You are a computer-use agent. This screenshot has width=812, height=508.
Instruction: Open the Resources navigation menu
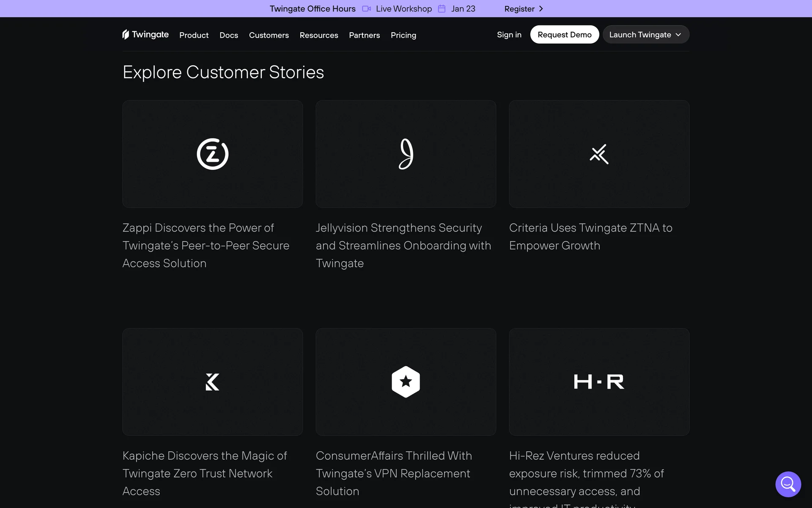[x=318, y=35]
